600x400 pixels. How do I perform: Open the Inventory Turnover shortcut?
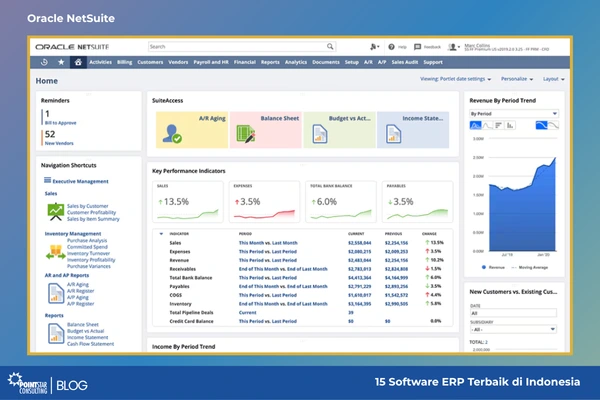coord(88,253)
